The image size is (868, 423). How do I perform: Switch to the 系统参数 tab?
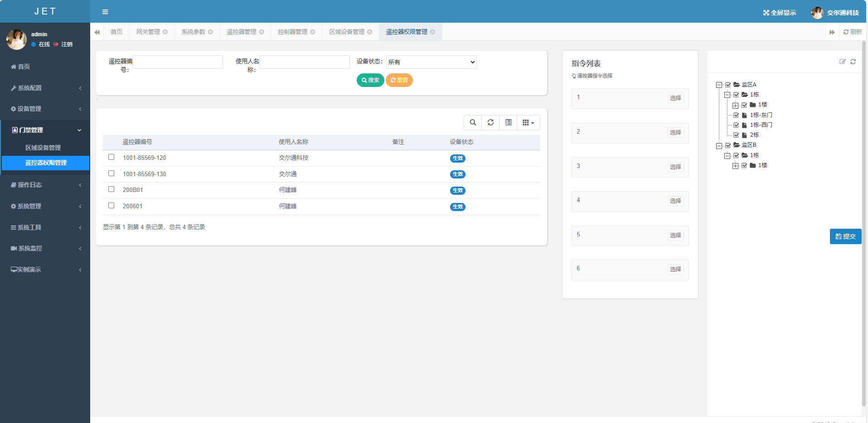coord(194,32)
